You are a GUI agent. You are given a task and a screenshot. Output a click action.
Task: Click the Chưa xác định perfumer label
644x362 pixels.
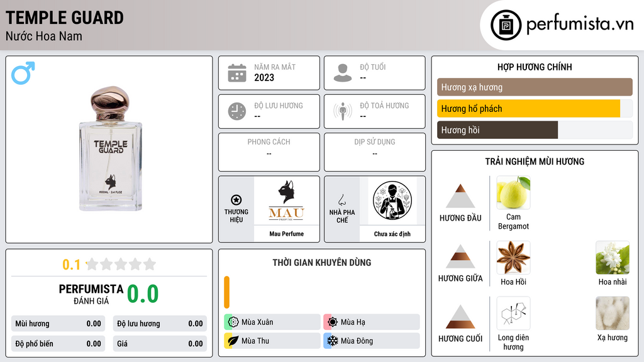point(392,234)
